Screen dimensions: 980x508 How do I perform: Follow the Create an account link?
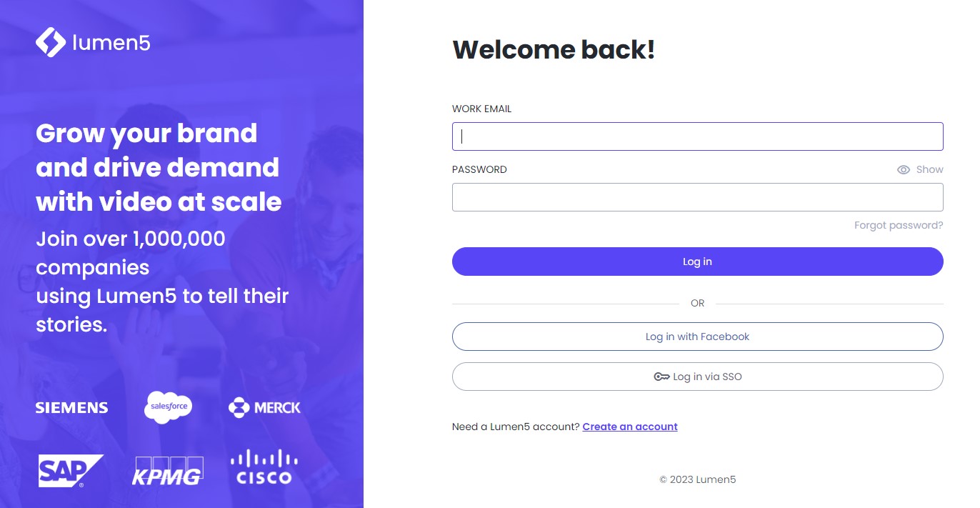point(630,427)
